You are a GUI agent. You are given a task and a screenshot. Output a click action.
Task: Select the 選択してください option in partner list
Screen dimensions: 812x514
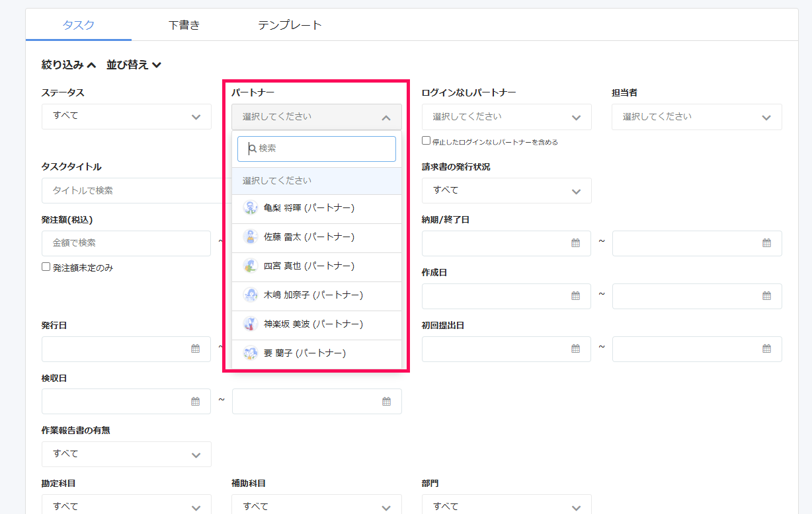click(317, 180)
